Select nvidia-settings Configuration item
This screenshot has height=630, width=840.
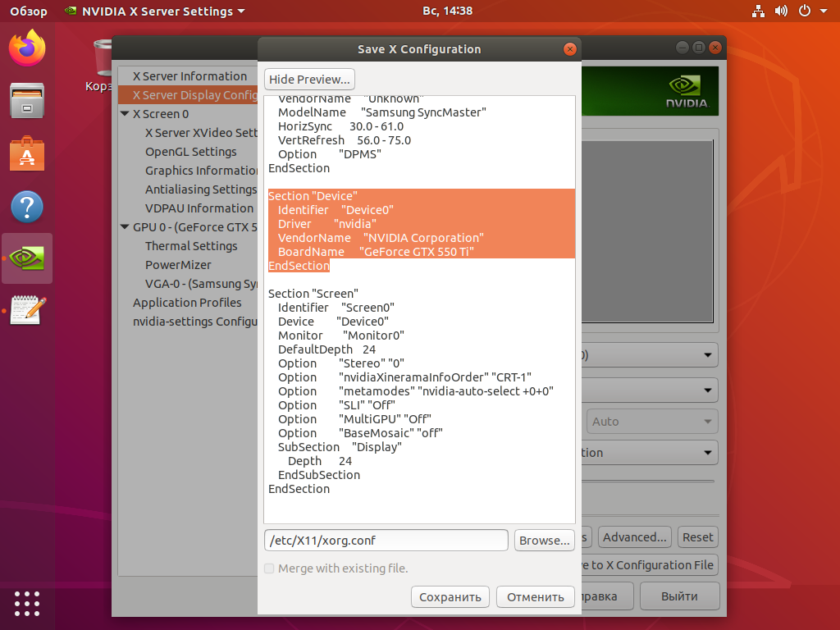point(195,322)
